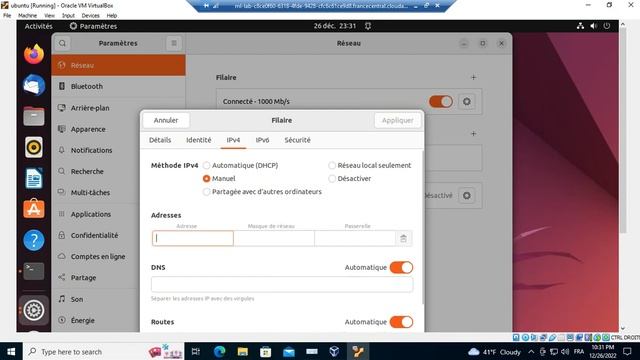Toggle the Routes Automatique switch

pos(401,322)
